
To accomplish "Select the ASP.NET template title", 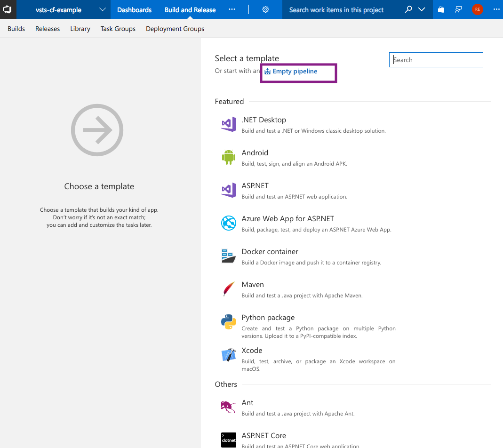I will point(255,186).
